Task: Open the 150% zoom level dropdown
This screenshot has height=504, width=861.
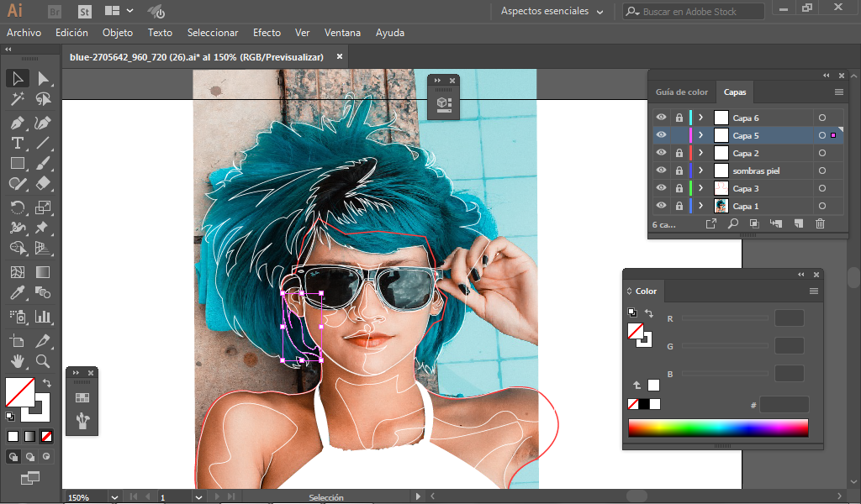Action: 114,497
